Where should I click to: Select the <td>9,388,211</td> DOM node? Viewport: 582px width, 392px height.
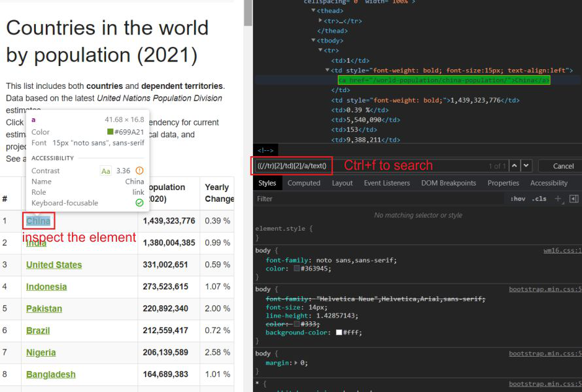pos(366,139)
